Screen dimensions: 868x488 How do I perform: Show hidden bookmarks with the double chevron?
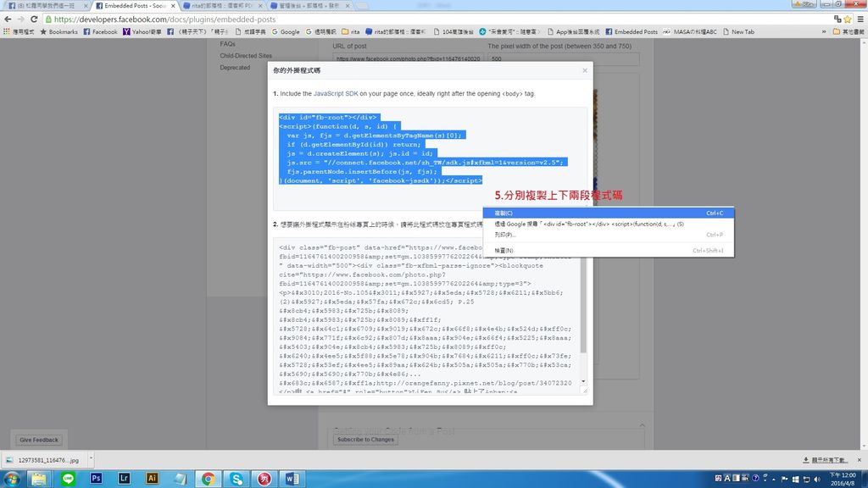(x=824, y=32)
